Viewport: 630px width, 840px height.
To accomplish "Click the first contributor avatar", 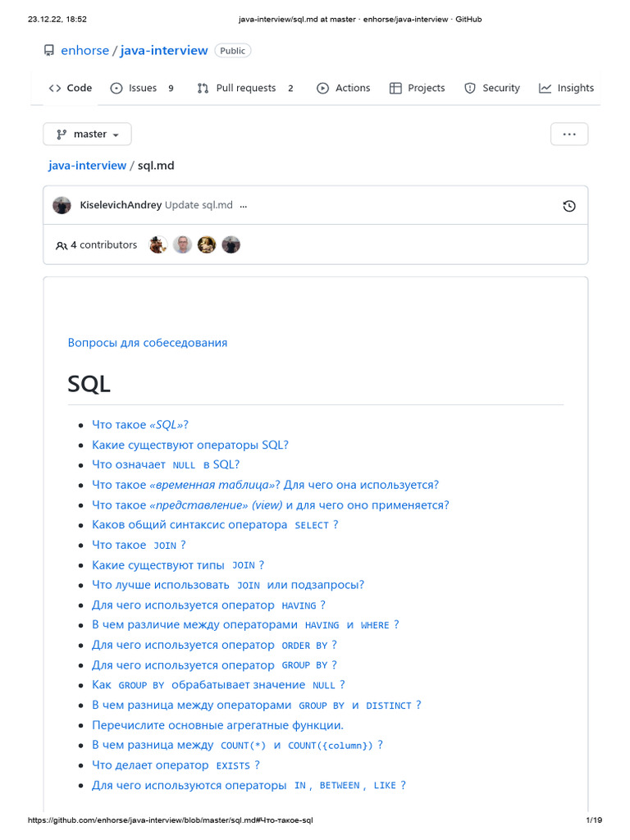I will [x=158, y=244].
